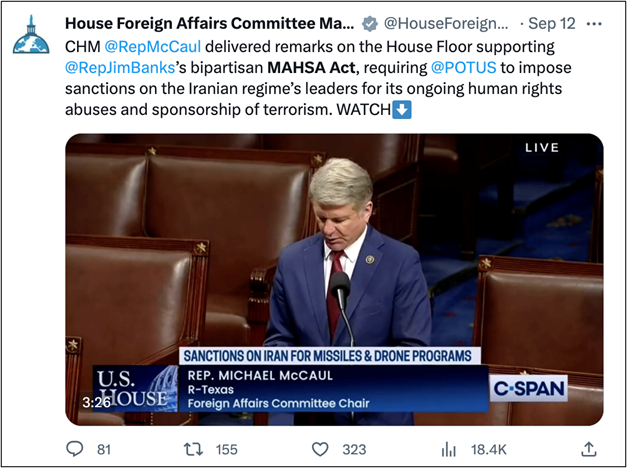Click the share upload arrow icon
The width and height of the screenshot is (627, 468).
(589, 450)
